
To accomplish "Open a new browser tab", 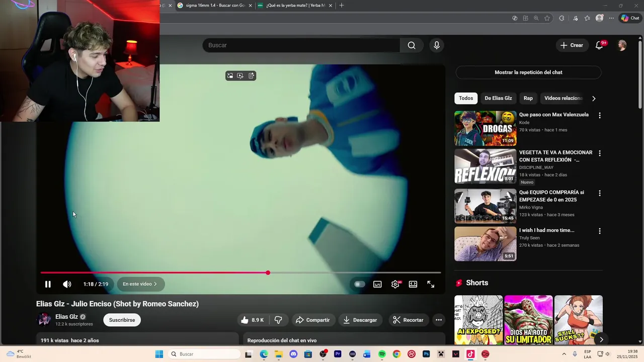I will tap(342, 5).
